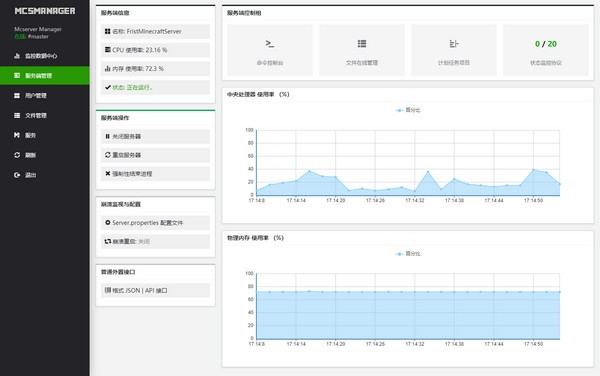Image resolution: width=600 pixels, height=376 pixels.
Task: Click the stop server button with pause icon
Action: coord(155,137)
